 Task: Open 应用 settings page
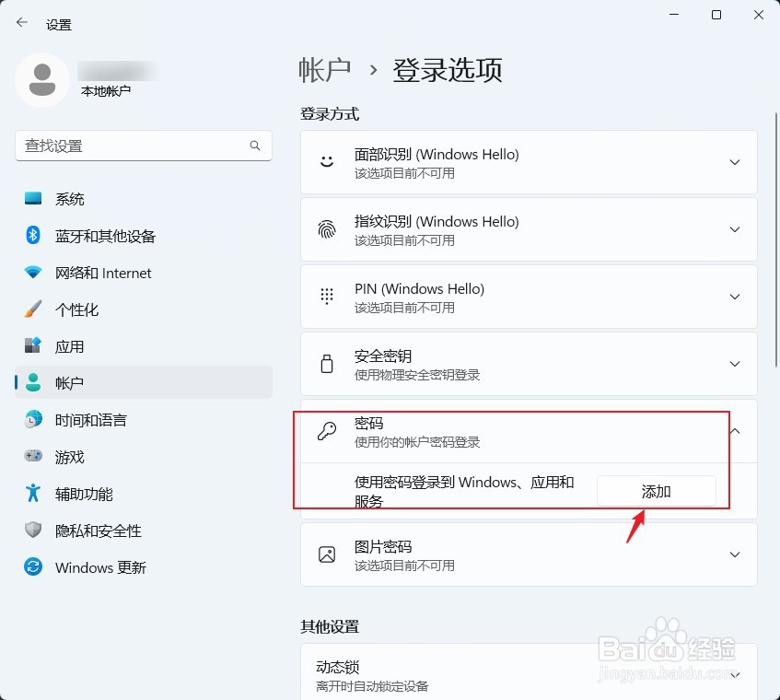[x=144, y=345]
